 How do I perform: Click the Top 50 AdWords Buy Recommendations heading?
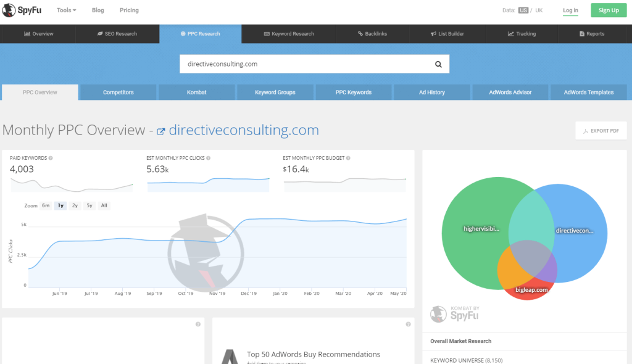click(x=314, y=354)
